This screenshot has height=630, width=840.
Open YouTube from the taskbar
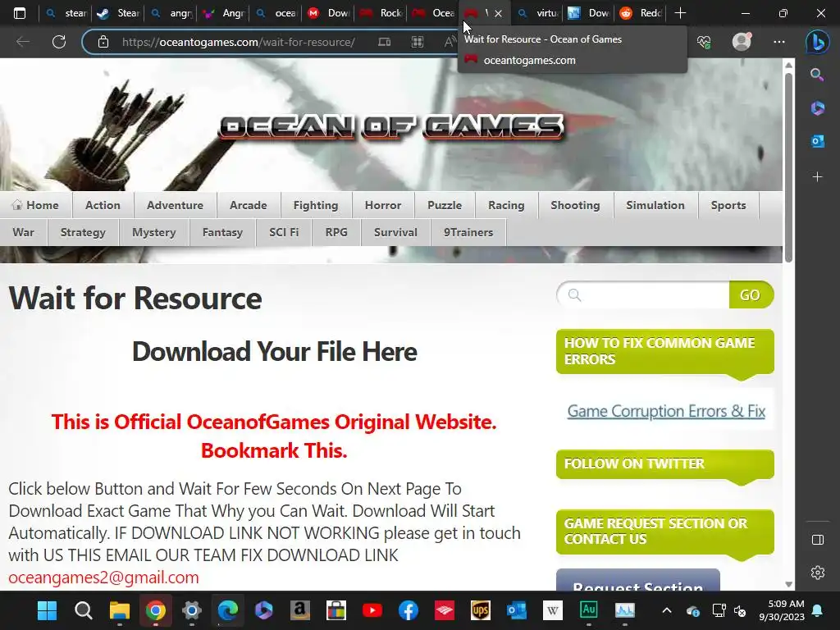(x=372, y=610)
